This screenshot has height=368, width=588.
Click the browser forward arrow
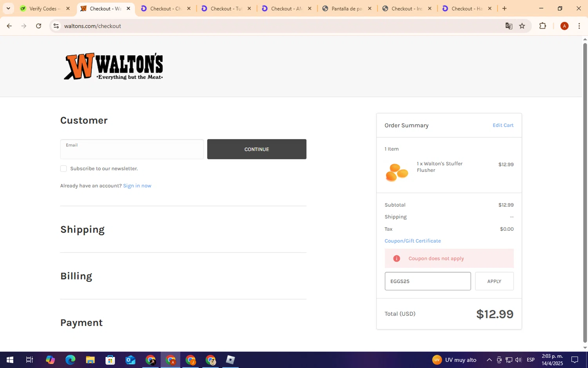coord(24,26)
